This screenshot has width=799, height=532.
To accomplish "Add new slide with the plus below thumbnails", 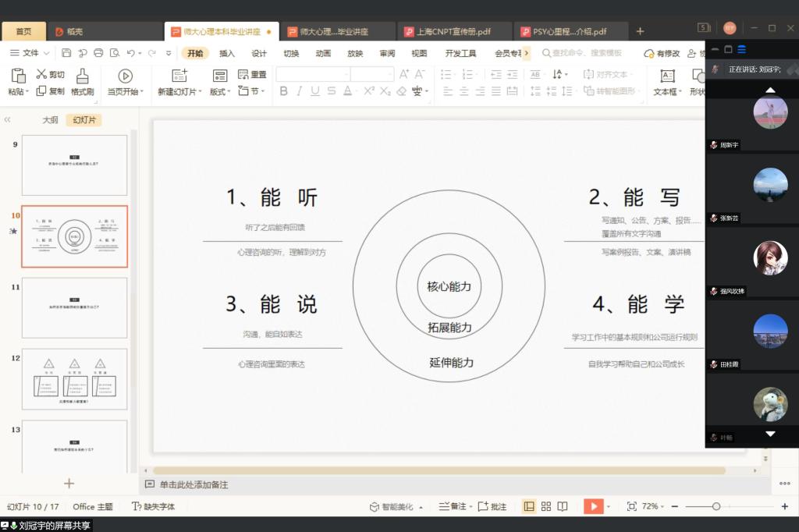I will point(69,483).
